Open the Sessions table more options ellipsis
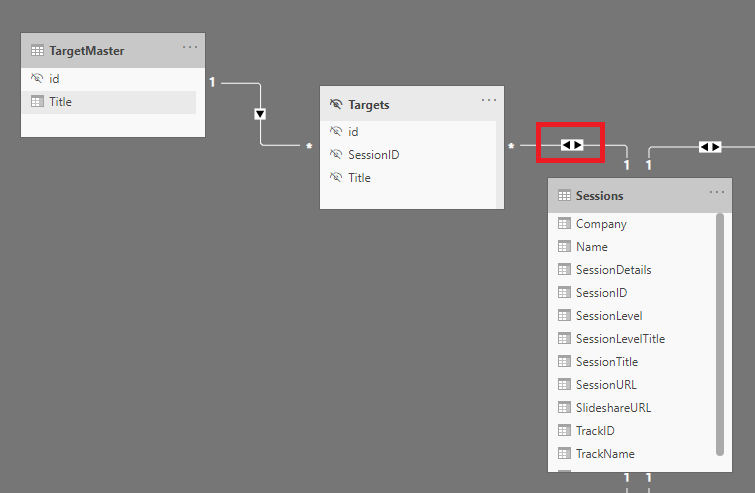The width and height of the screenshot is (755, 493). 716,192
